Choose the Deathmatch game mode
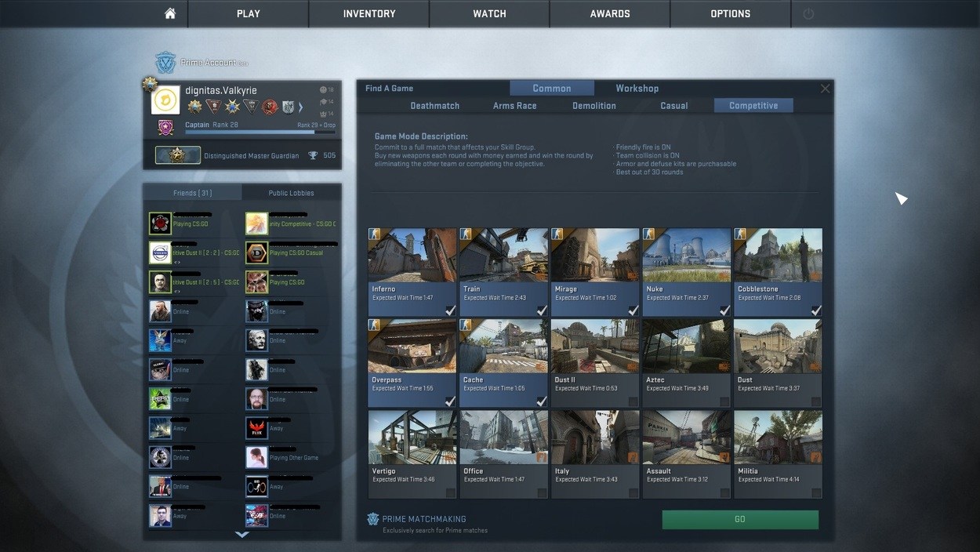 (435, 106)
